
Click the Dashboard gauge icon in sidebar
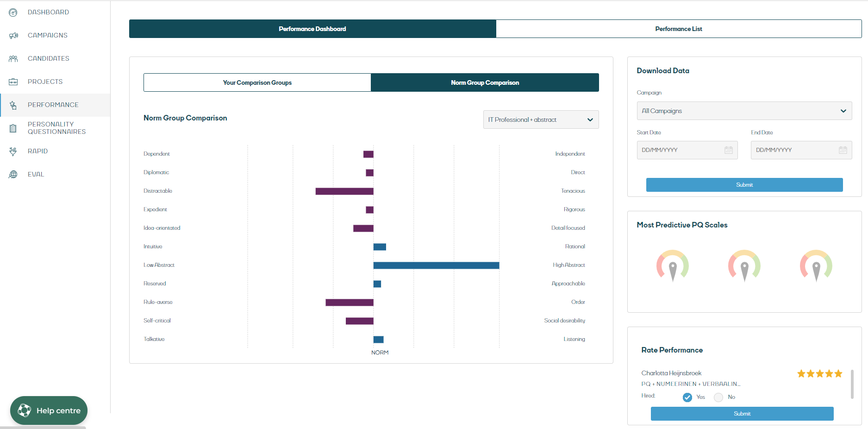[x=13, y=13]
